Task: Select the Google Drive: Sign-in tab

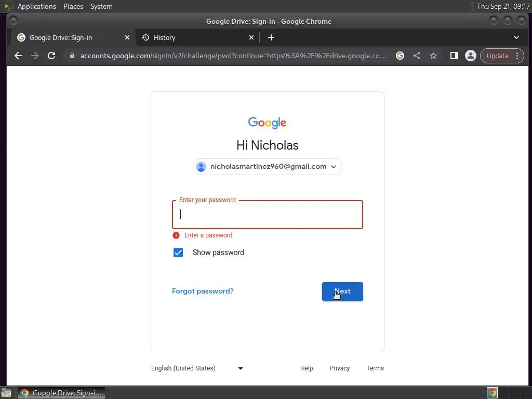Action: (73, 37)
